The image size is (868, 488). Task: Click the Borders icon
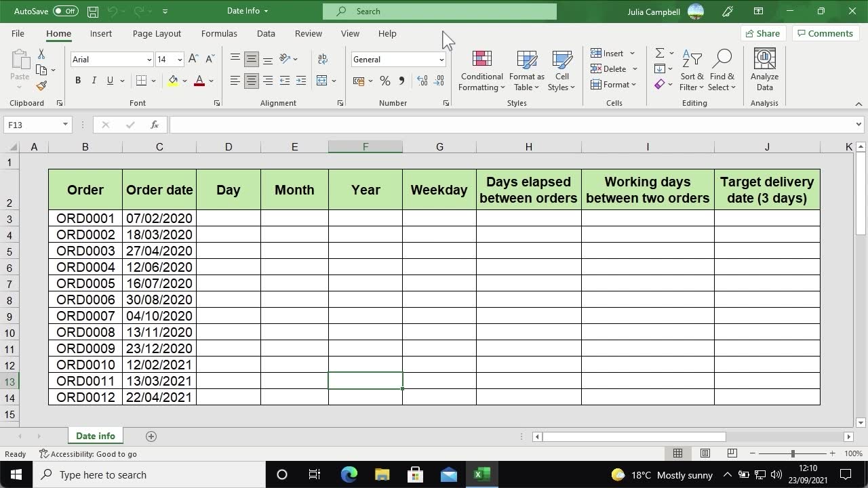click(141, 81)
